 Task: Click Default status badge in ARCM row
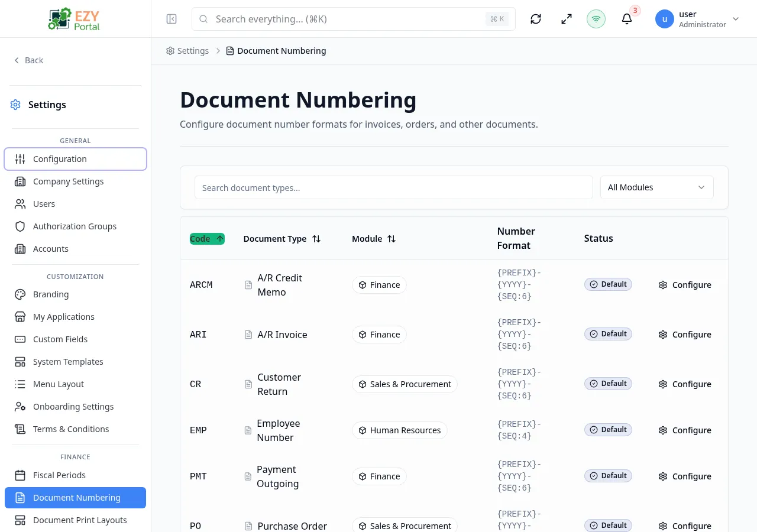coord(608,284)
